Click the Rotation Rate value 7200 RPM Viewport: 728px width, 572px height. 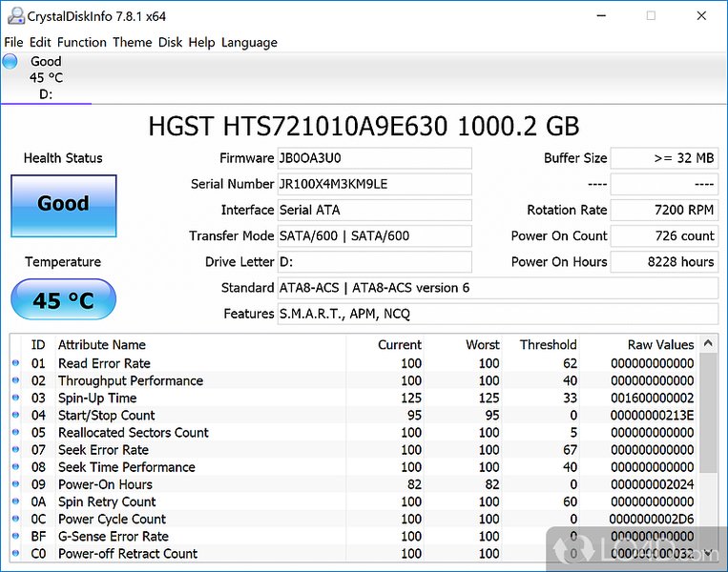pyautogui.click(x=664, y=210)
